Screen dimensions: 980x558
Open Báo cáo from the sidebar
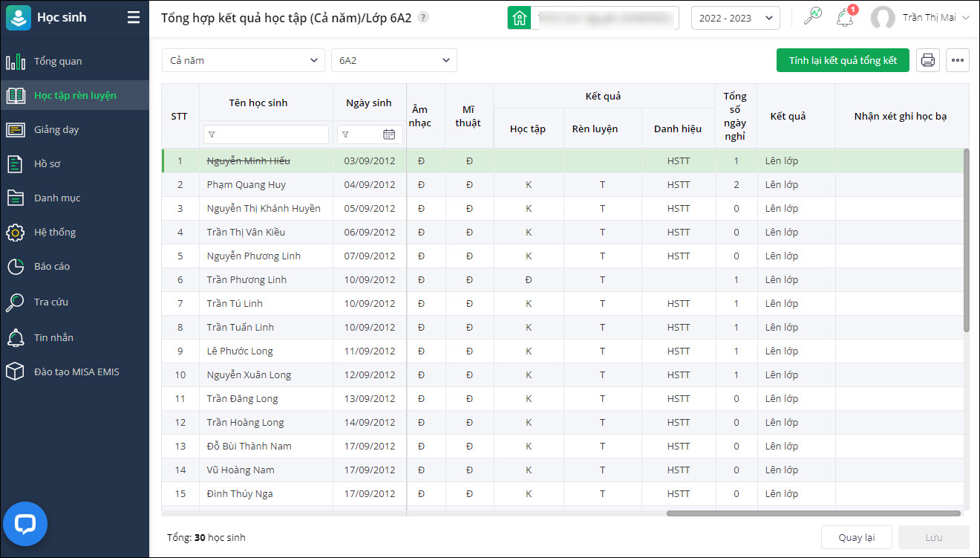click(52, 266)
